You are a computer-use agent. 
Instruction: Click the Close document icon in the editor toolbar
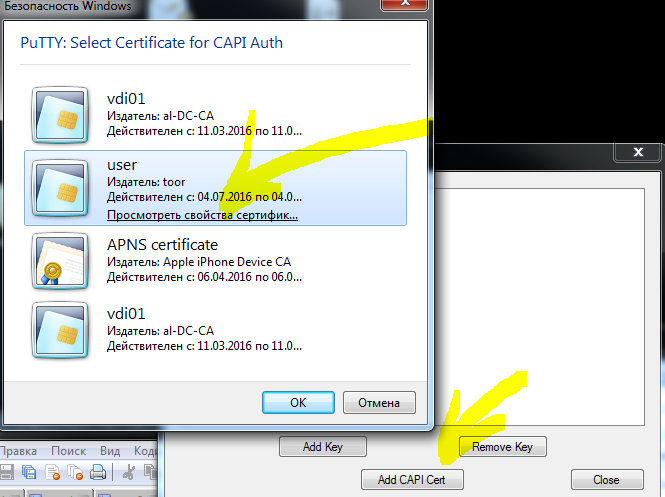pyautogui.click(x=53, y=472)
